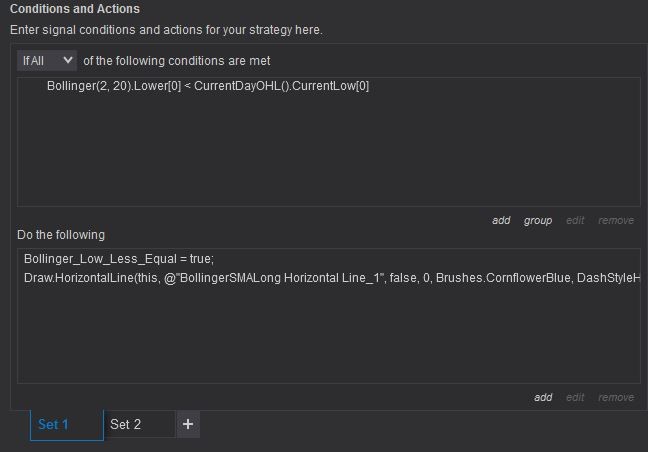Click edit under the actions list

575,397
